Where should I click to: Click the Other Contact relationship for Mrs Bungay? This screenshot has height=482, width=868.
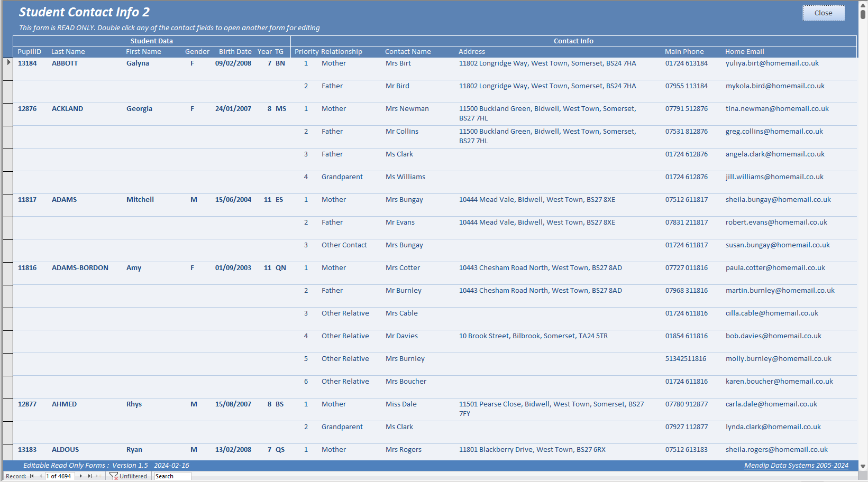344,245
